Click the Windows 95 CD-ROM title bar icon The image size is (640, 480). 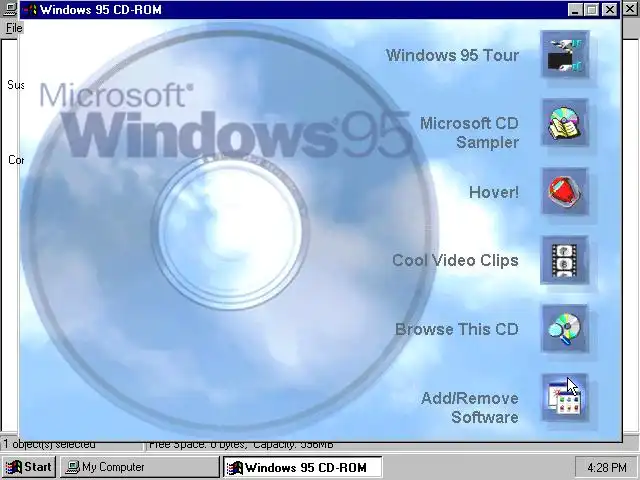click(30, 9)
